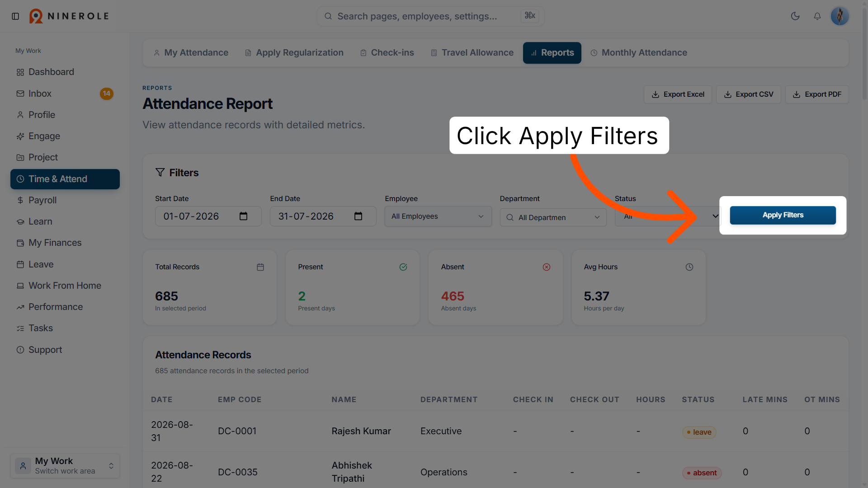868x488 pixels.
Task: Select the Reports tab
Action: 552,53
